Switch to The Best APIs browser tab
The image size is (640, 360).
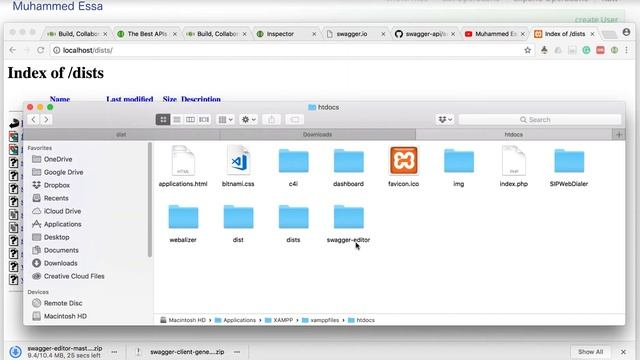click(x=147, y=34)
